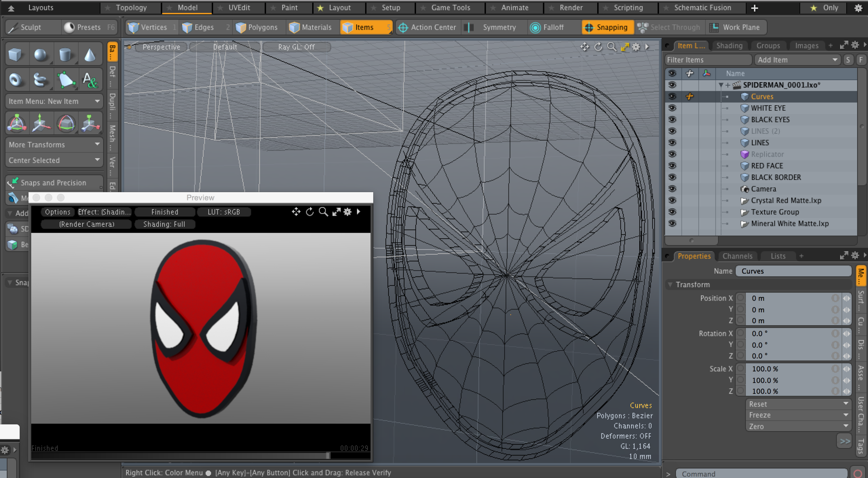Activate the Vertices selection mode
868x478 pixels.
point(151,27)
